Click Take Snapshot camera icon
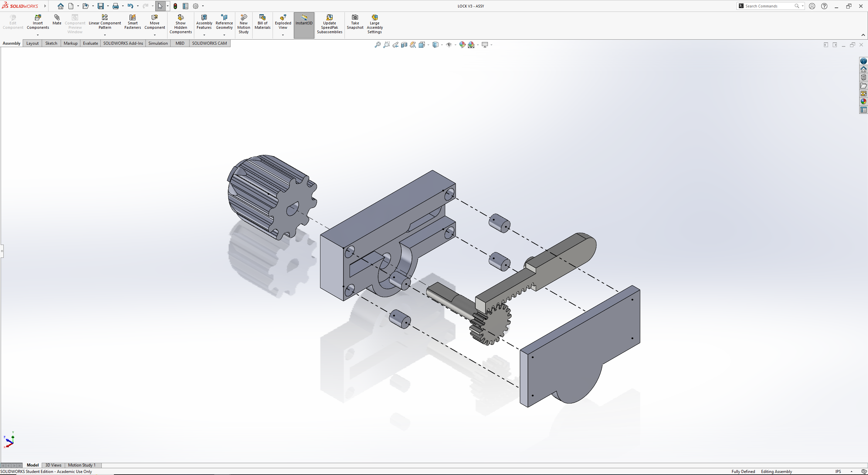Viewport: 868px width, 475px height. (x=355, y=22)
